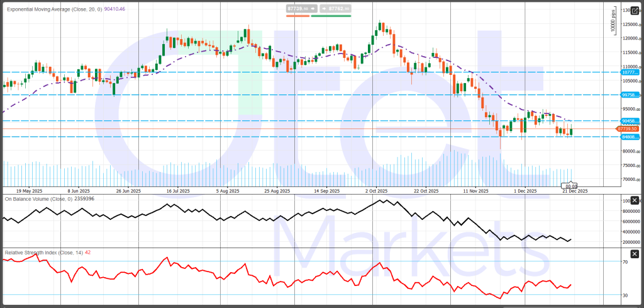Close the Relative Strength Index panel

pos(635,253)
